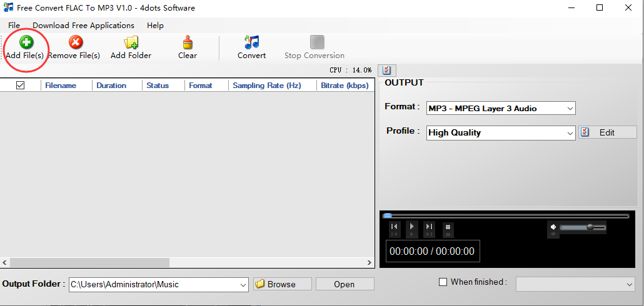Stop playback in the preview player
The image size is (644, 306).
(448, 227)
